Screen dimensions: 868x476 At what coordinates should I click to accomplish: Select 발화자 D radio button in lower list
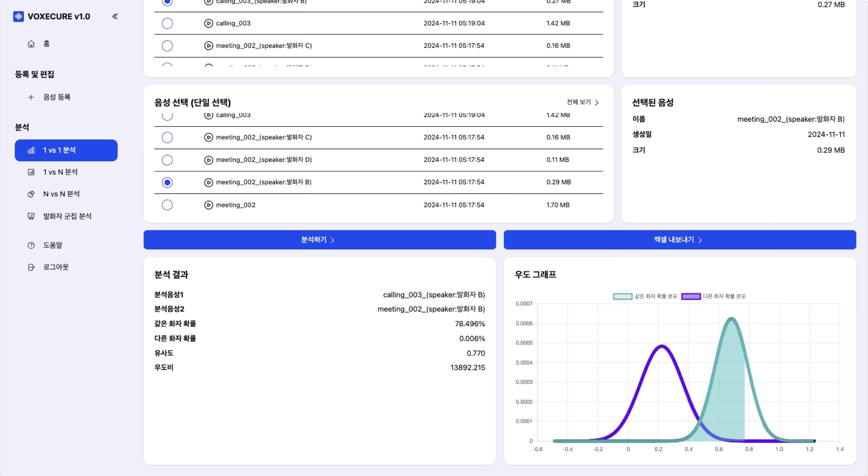[167, 160]
